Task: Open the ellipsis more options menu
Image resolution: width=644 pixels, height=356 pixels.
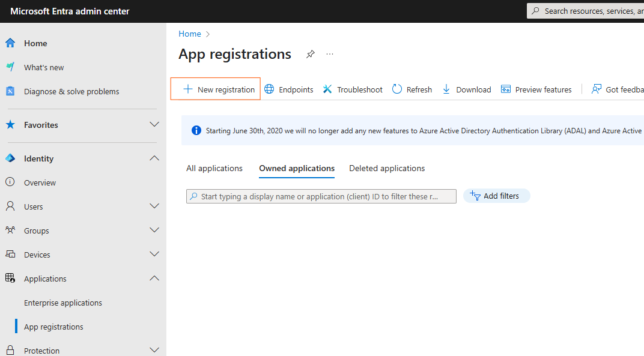Action: [330, 54]
